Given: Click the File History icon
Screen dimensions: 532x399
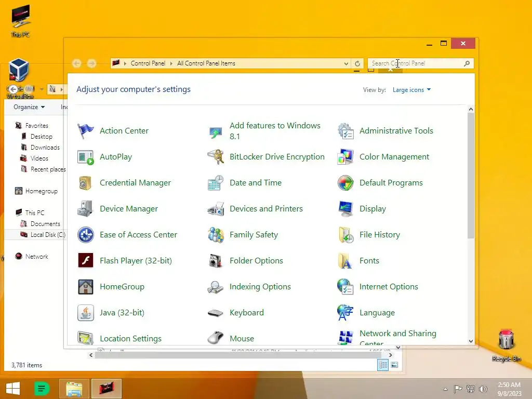Looking at the screenshot, I should [x=345, y=235].
